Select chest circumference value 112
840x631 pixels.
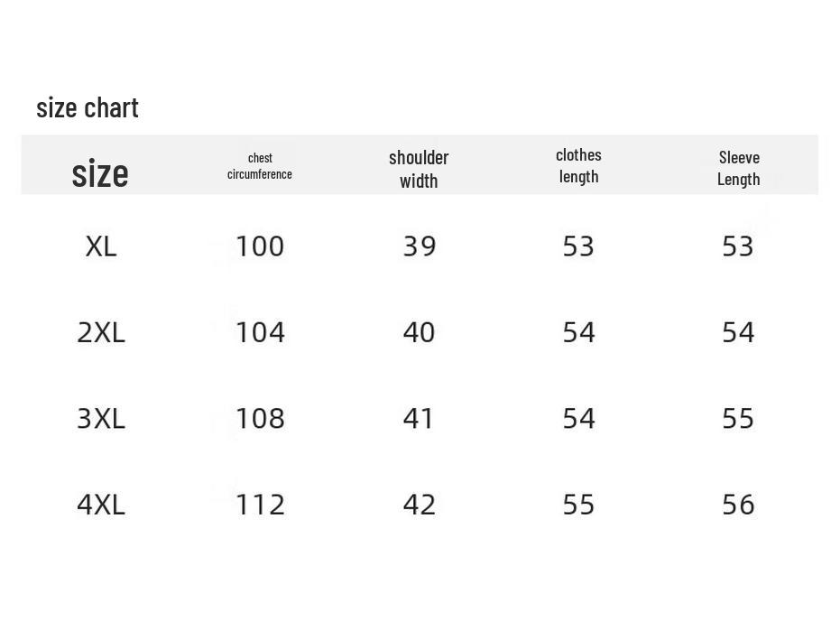pyautogui.click(x=260, y=504)
